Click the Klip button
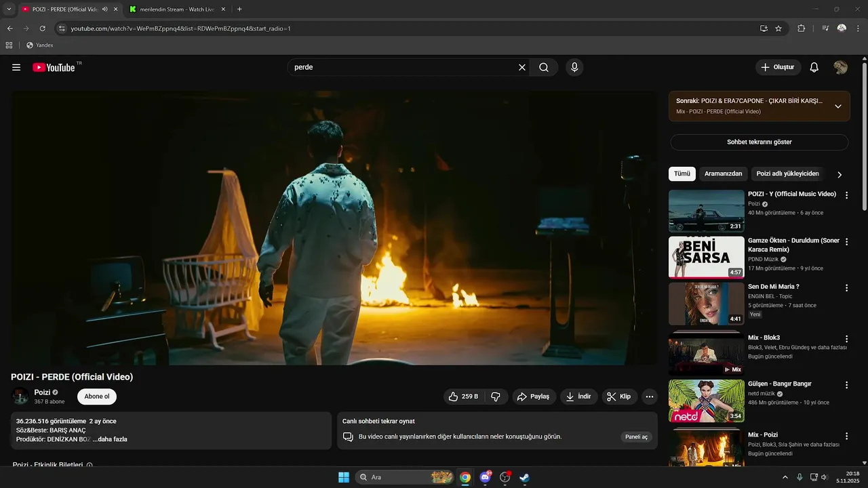Image resolution: width=868 pixels, height=488 pixels. [x=619, y=396]
